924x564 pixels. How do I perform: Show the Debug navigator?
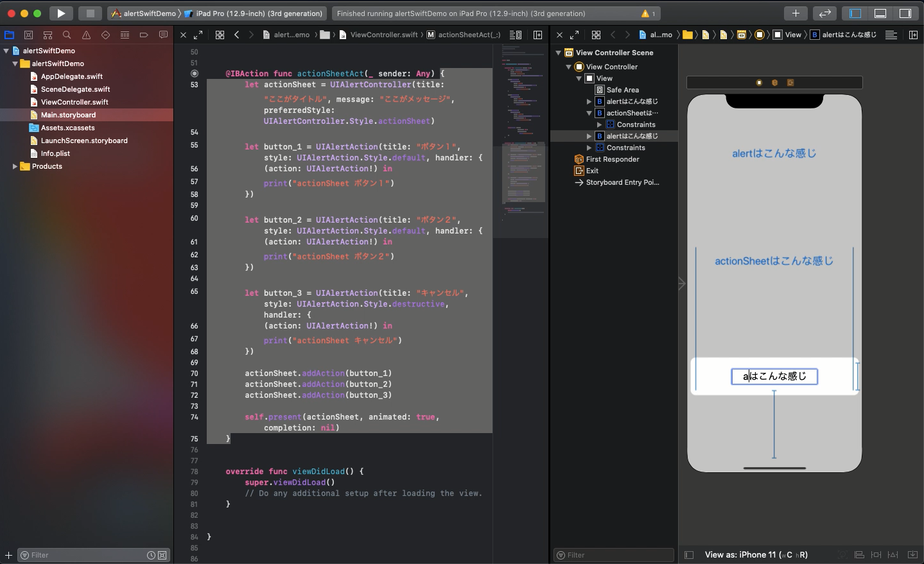[125, 35]
